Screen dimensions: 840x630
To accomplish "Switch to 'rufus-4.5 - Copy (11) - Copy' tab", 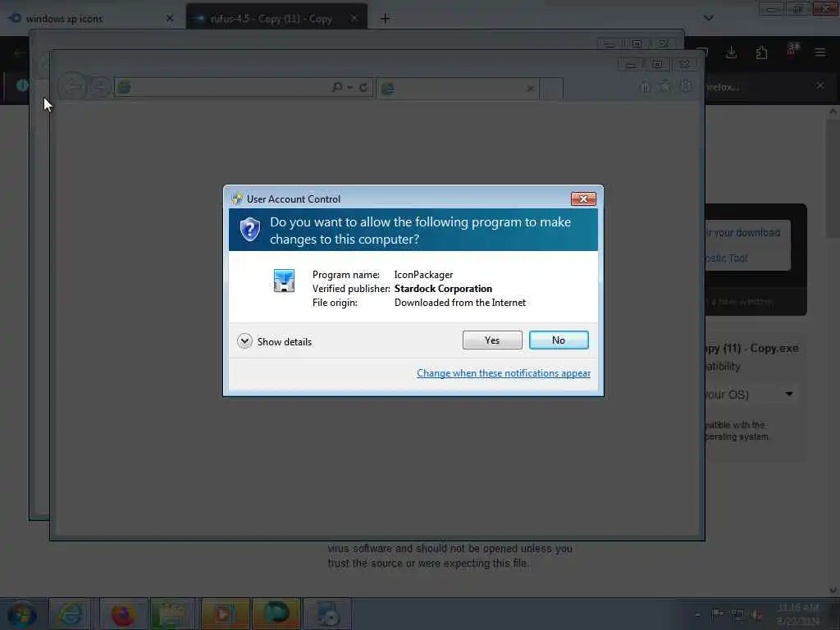I will pos(276,18).
